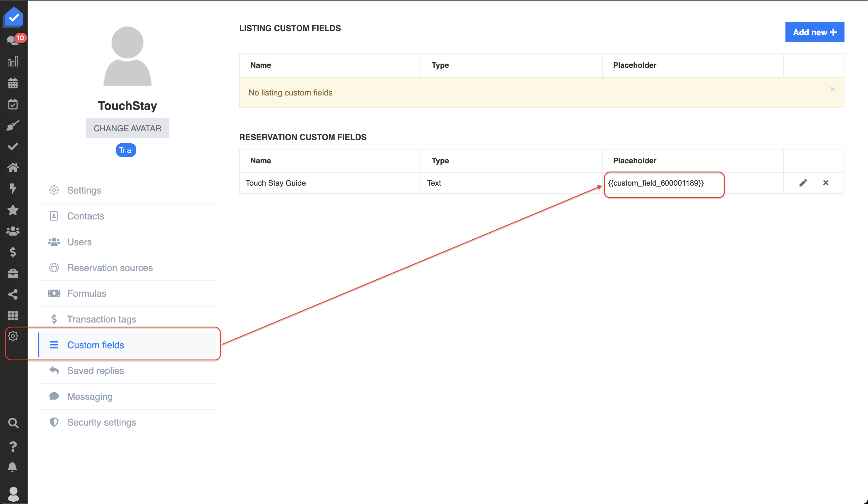Dismiss the No listing custom fields alert

tap(832, 90)
